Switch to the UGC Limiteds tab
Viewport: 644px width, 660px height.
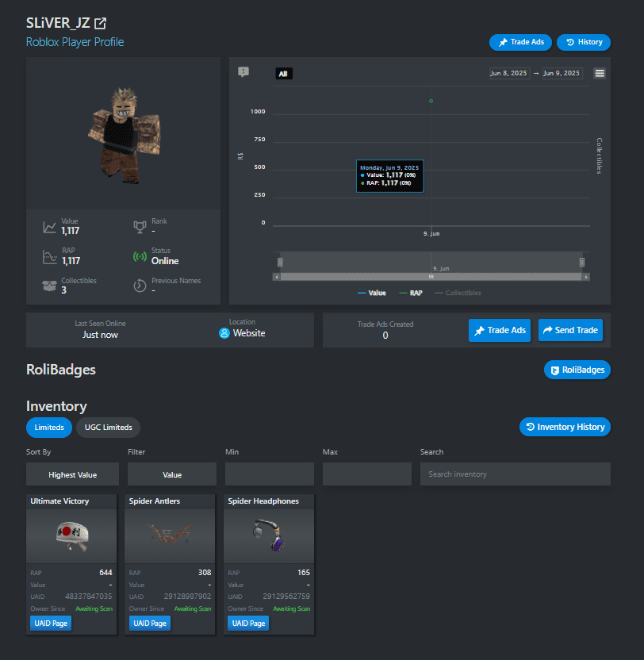108,428
